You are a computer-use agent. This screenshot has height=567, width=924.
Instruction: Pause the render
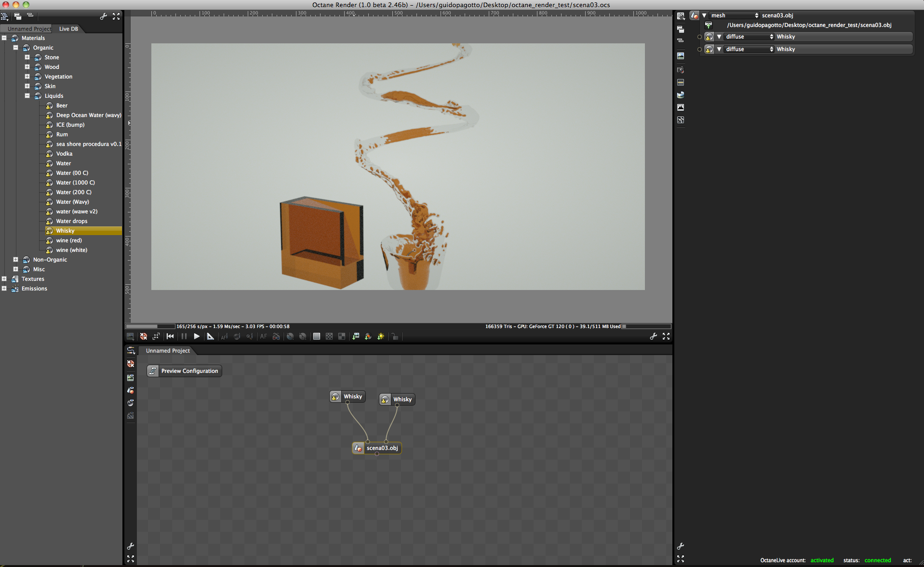[x=184, y=337]
